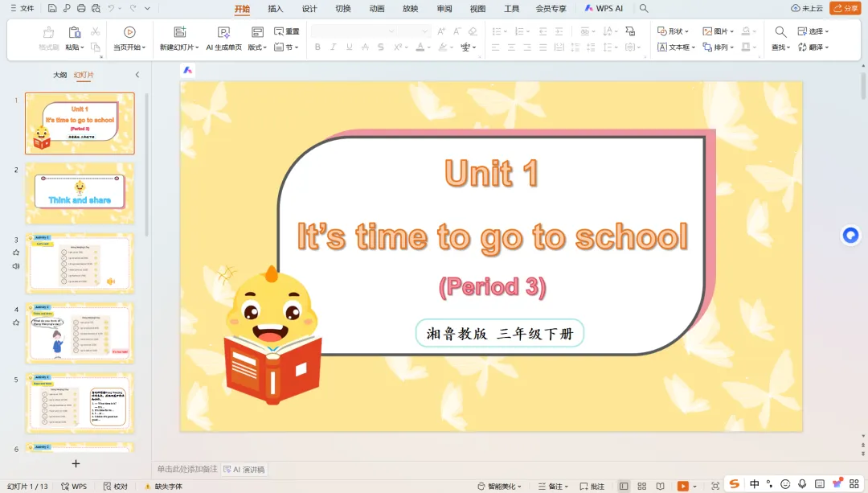Viewport: 868px width, 493px height.
Task: Click the 缺失字体 missing fonts warning
Action: 163,487
